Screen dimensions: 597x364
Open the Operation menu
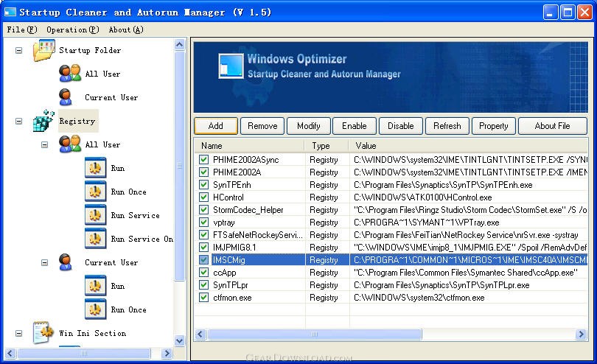[x=73, y=29]
